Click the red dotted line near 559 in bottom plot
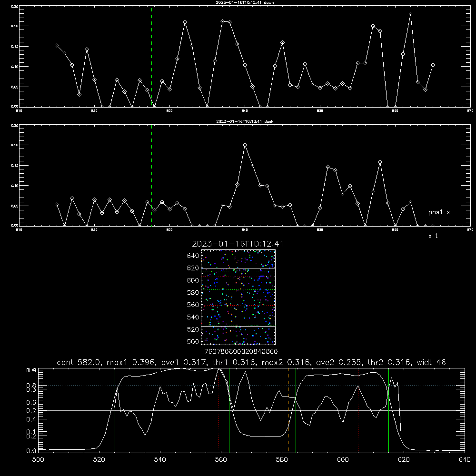476x476 pixels. pos(218,410)
